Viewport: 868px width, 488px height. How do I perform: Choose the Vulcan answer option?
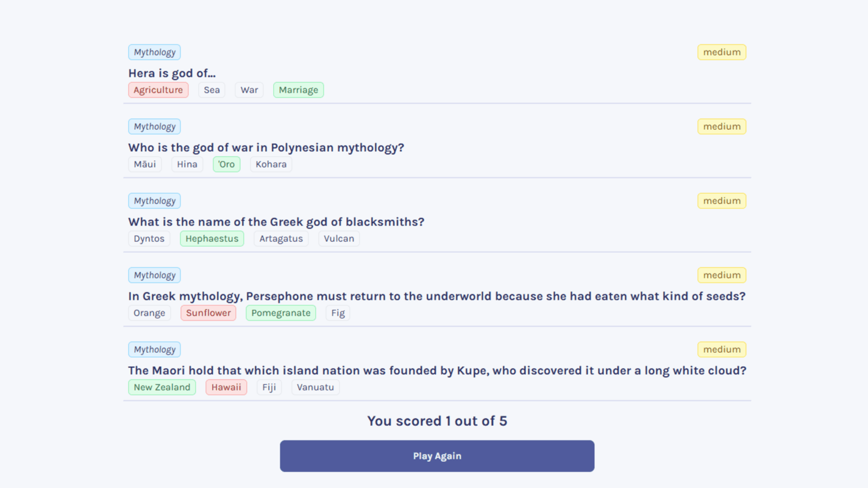coord(338,238)
